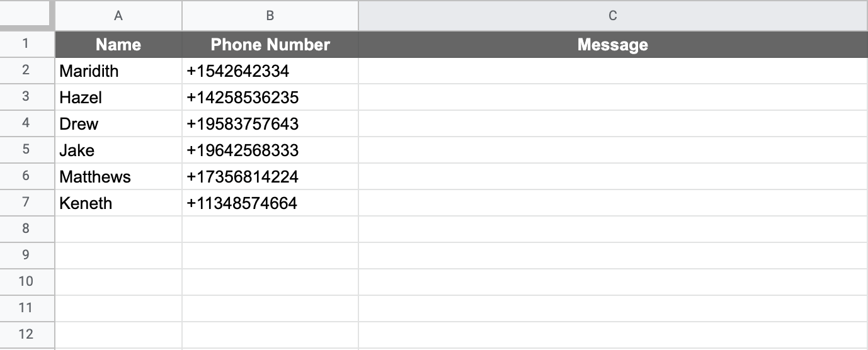The height and width of the screenshot is (350, 868).
Task: Select the cell containing Maridith
Action: (x=118, y=71)
